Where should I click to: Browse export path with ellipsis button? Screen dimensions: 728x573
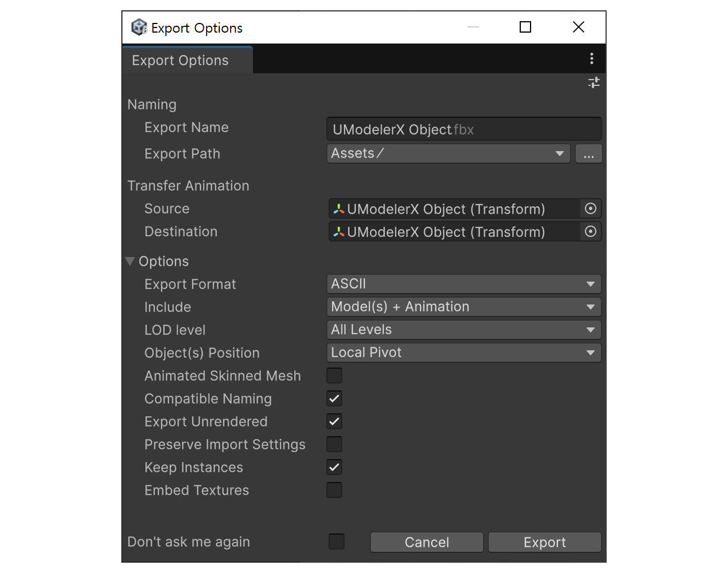pos(589,153)
